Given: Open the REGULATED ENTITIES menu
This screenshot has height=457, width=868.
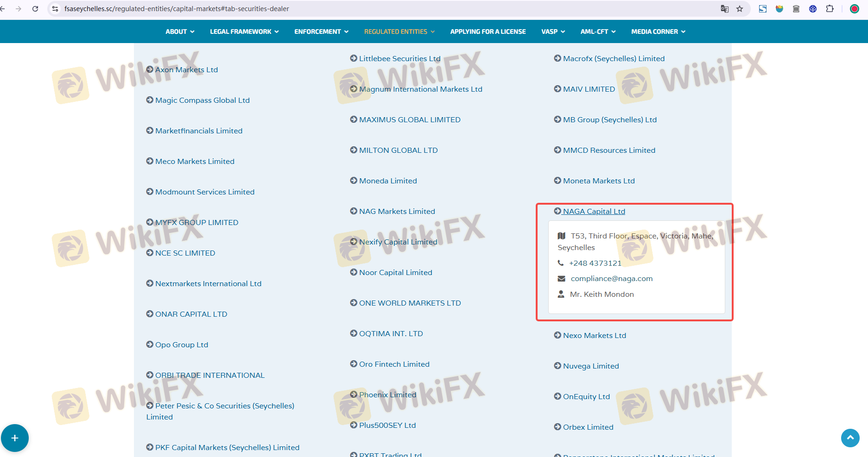Looking at the screenshot, I should (x=399, y=31).
